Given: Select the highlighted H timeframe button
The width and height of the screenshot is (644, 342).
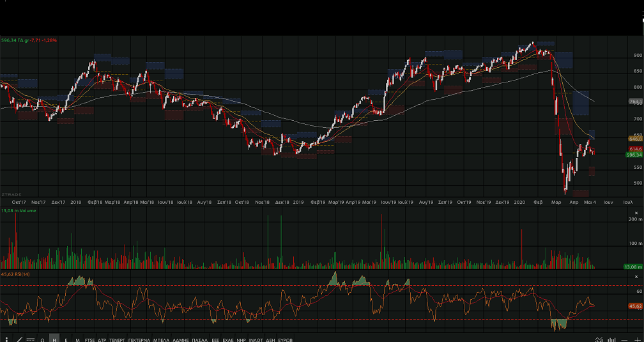Looking at the screenshot, I should 54,339.
